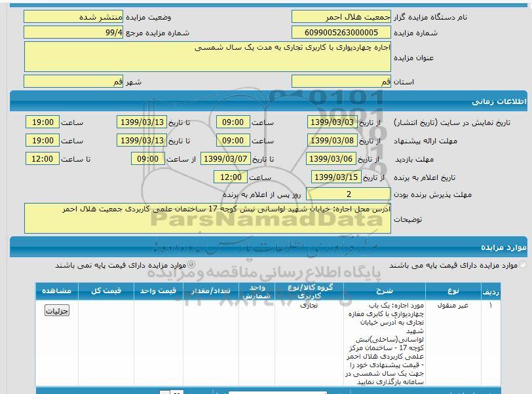This screenshot has width=532, height=394.
Task: Click visit start time field 09:00
Action: click(148, 158)
